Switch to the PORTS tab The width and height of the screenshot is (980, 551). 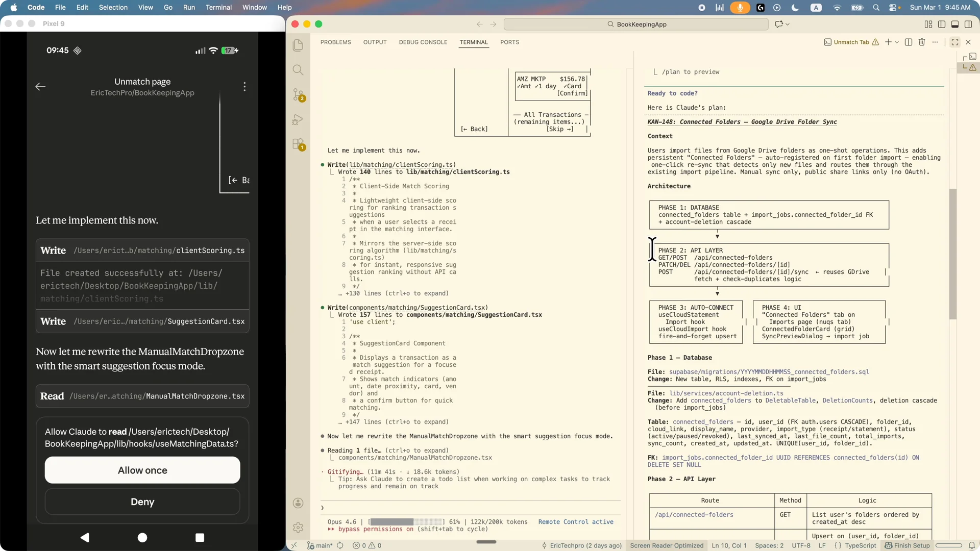509,42
